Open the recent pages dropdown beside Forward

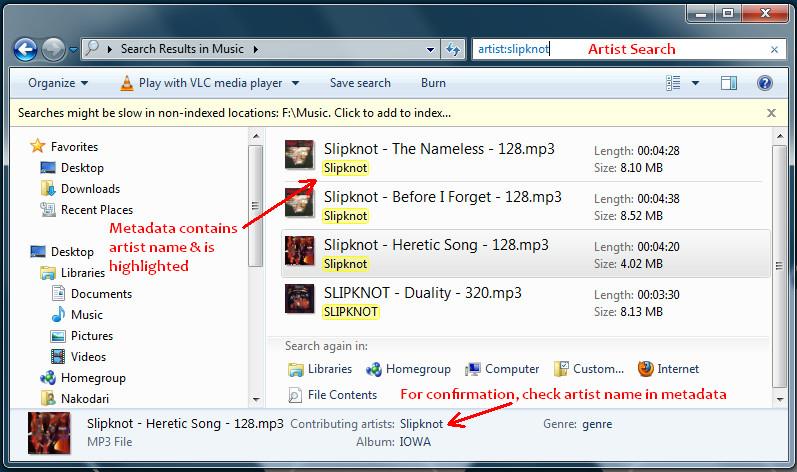(73, 50)
